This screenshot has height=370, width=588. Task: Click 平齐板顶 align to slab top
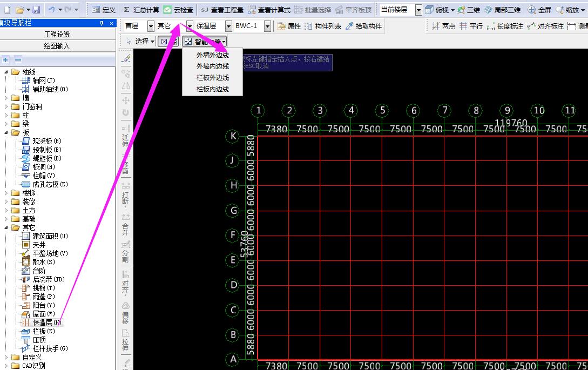tap(353, 10)
